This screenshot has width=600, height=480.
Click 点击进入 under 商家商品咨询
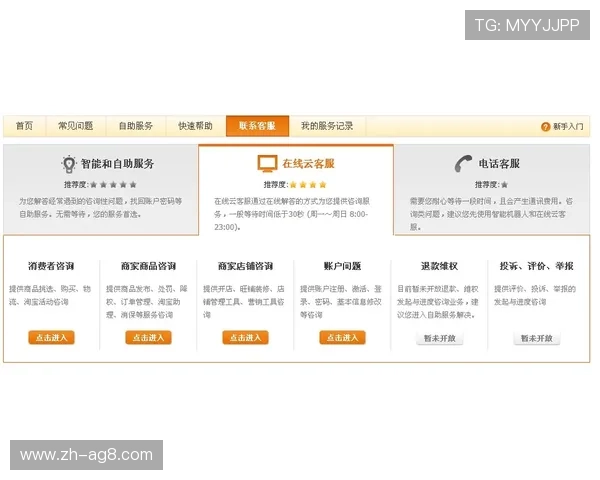(x=148, y=338)
